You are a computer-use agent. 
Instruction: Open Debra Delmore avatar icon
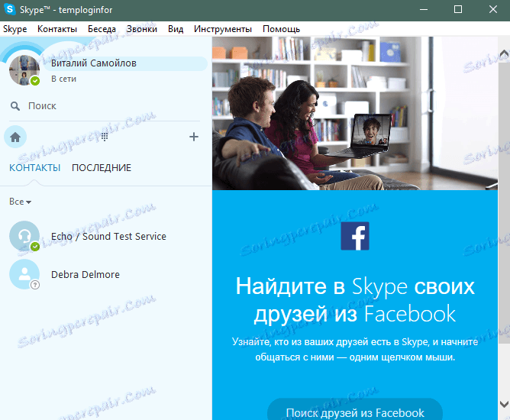pos(24,274)
